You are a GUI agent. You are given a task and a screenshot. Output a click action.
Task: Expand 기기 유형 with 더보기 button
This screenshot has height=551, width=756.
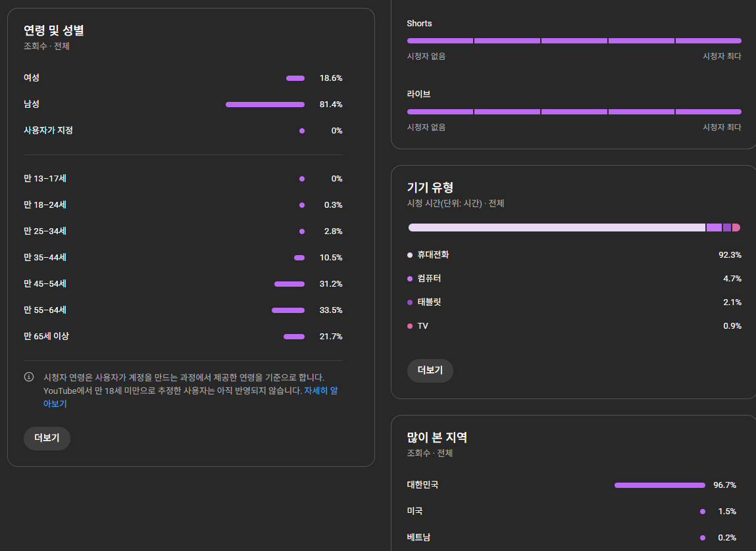[430, 371]
